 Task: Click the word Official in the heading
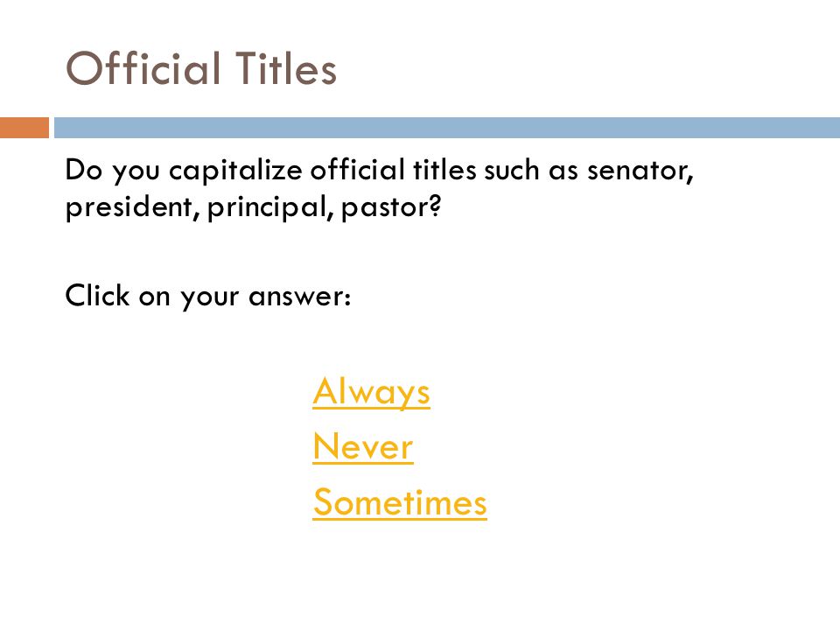143,68
